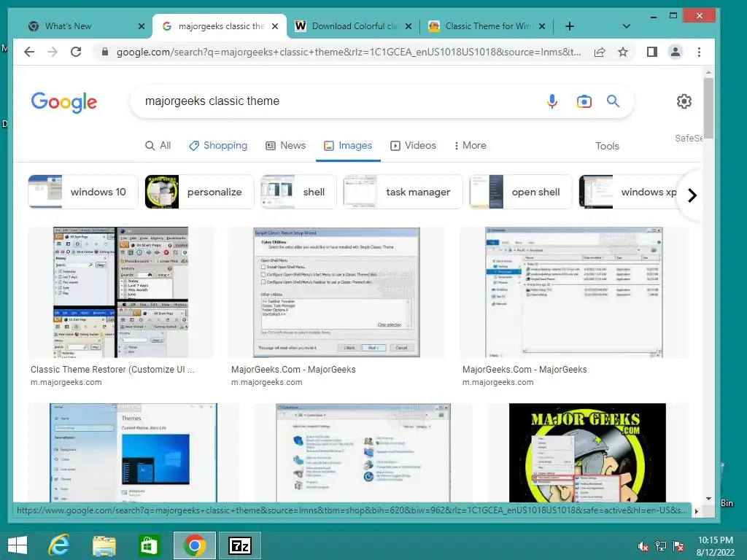Open the Chrome three-dot menu
Screen dimensions: 747x560
click(x=699, y=52)
